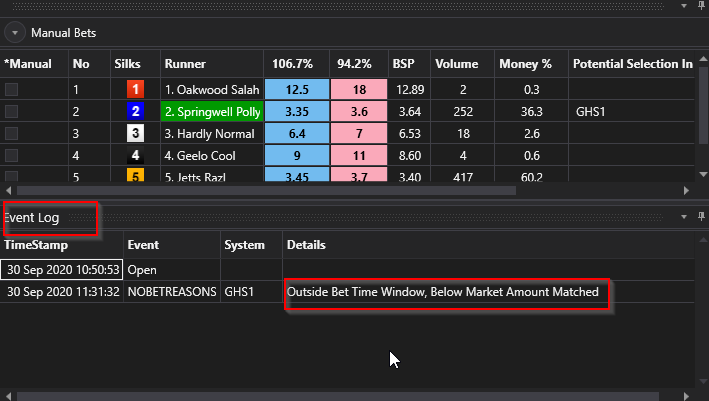Open the Event Log panel options dropdown

(x=684, y=217)
